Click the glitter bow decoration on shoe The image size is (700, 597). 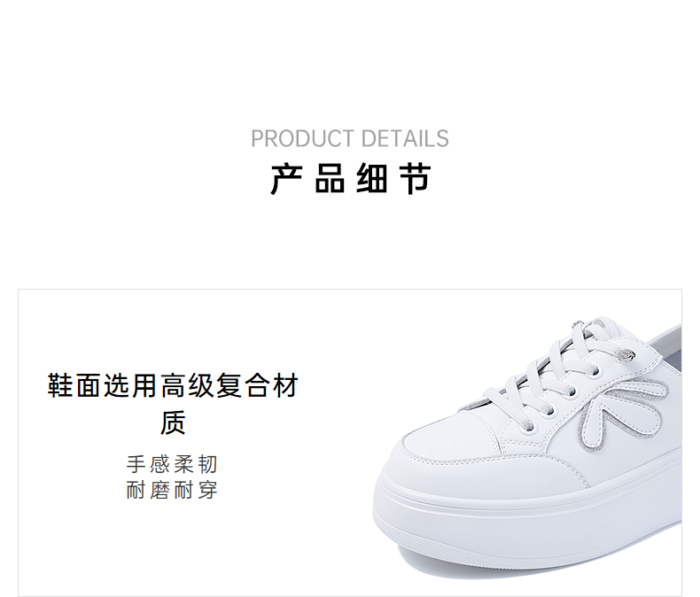click(621, 413)
